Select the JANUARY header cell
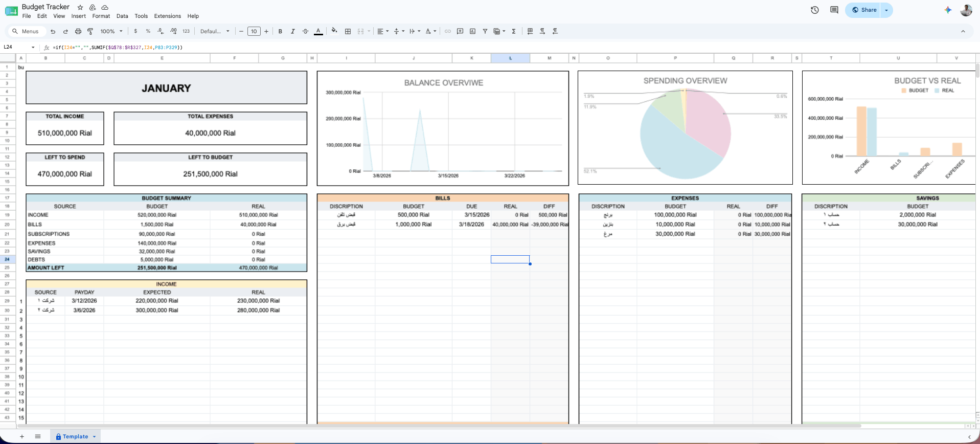This screenshot has height=444, width=980. [167, 88]
